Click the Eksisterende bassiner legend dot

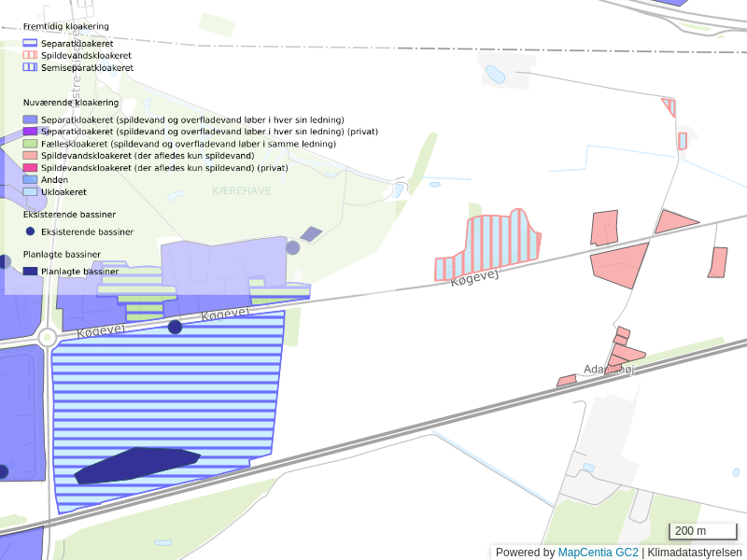click(30, 231)
